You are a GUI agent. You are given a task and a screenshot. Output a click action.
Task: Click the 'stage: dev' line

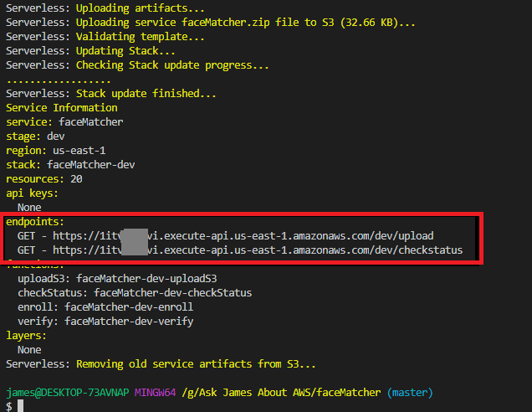[x=34, y=136]
